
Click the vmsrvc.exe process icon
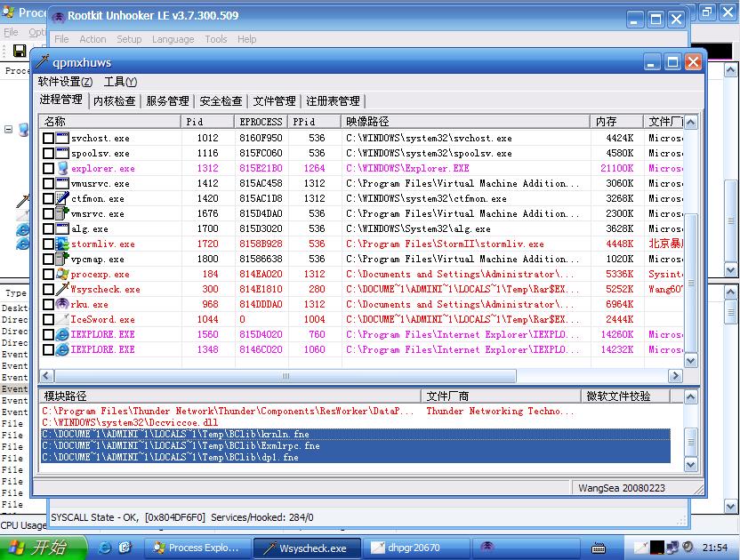coord(62,213)
